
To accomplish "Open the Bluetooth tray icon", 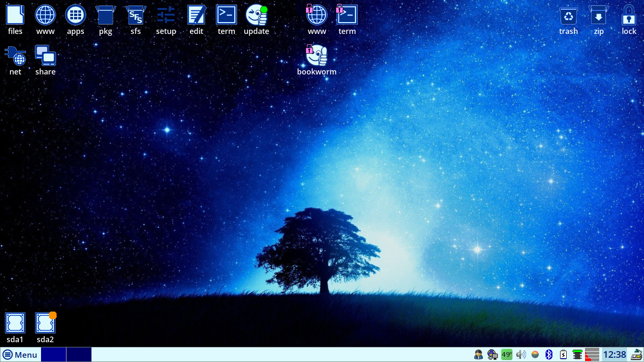I will pyautogui.click(x=549, y=354).
